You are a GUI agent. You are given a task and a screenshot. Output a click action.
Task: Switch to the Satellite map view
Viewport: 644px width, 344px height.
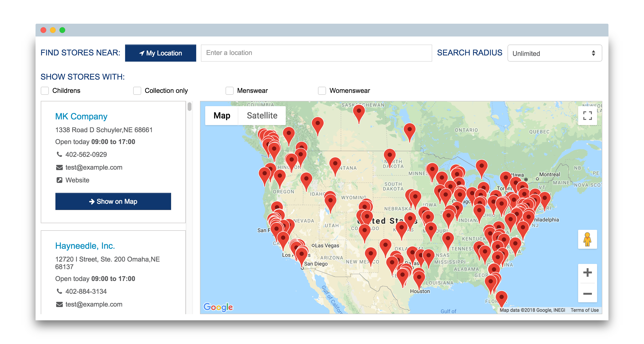point(262,116)
